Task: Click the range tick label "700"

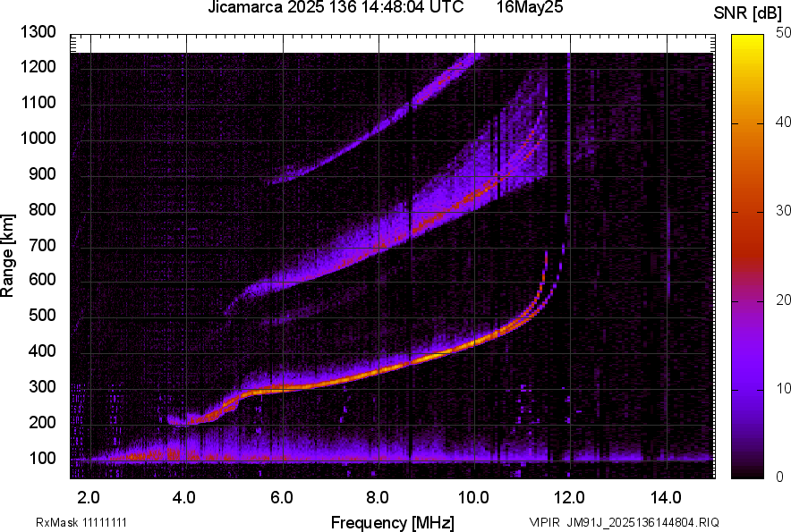Action: click(x=42, y=245)
